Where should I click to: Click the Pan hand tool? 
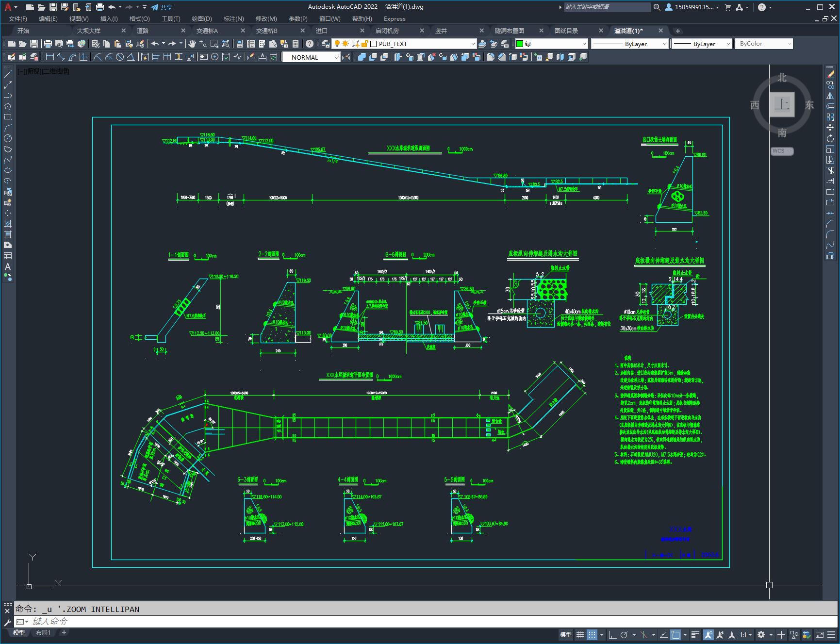[x=192, y=44]
